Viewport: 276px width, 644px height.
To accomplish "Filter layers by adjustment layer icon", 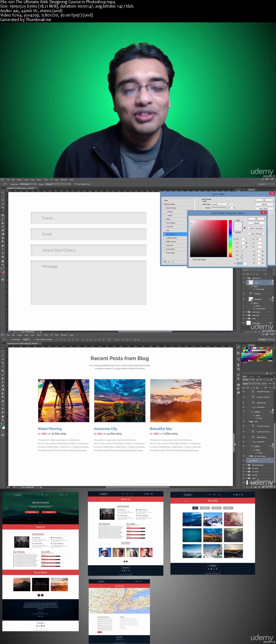I will (261, 380).
